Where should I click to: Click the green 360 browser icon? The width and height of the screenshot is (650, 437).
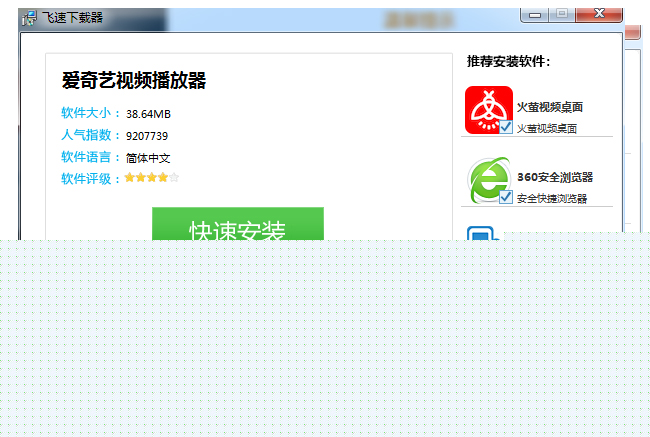(488, 180)
